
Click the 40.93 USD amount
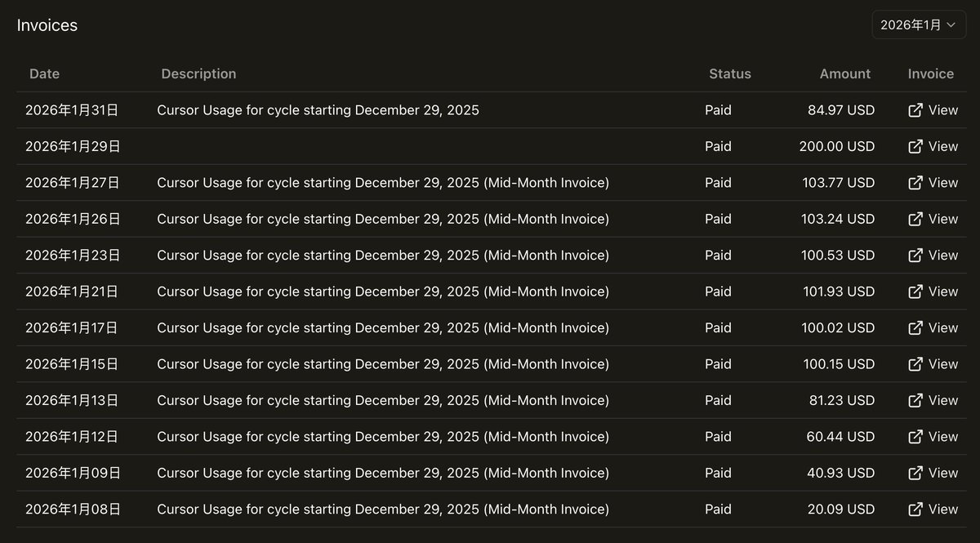click(841, 473)
